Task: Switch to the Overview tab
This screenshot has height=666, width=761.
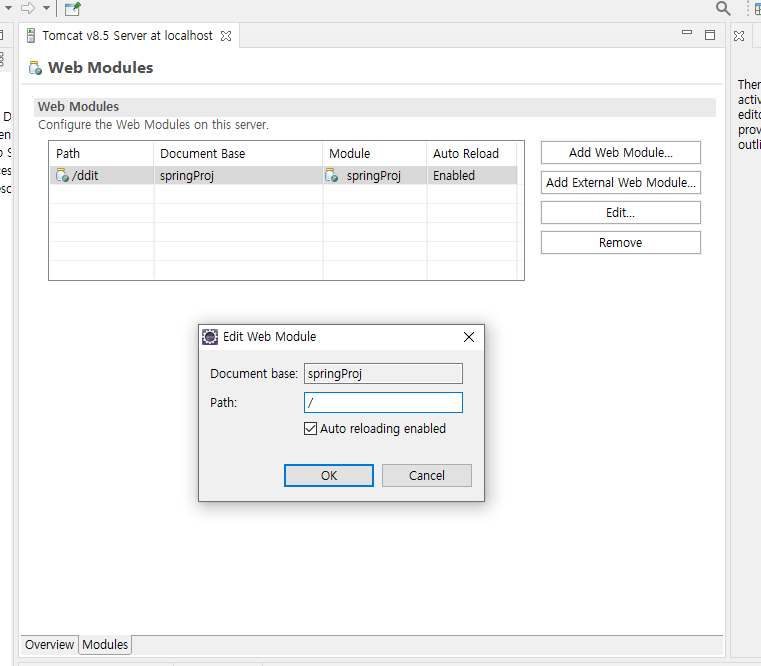Action: pos(49,644)
